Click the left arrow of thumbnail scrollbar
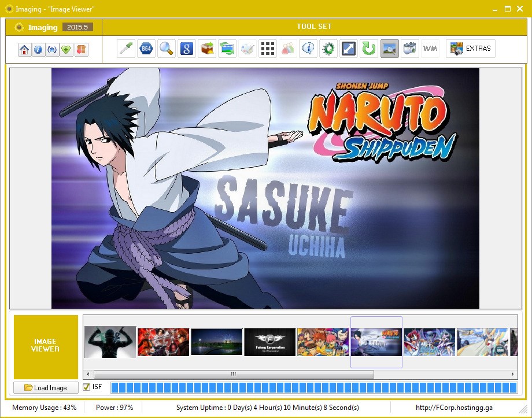 pos(88,374)
